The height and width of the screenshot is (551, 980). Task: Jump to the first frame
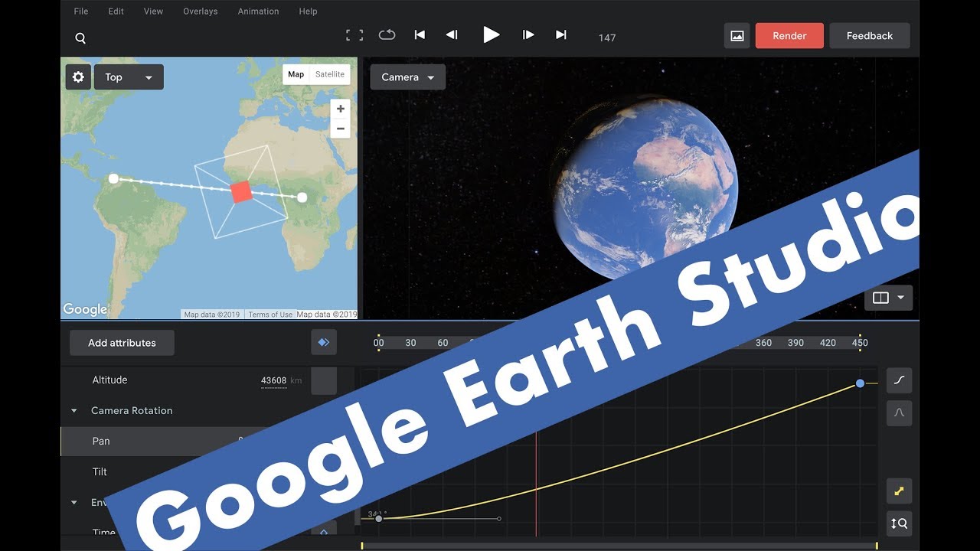(420, 34)
